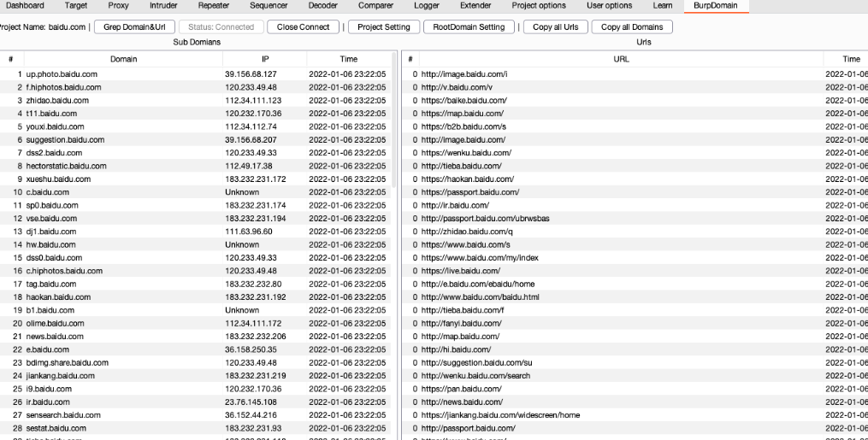The image size is (868, 440).
Task: Click Copy all Domains button
Action: pyautogui.click(x=632, y=27)
